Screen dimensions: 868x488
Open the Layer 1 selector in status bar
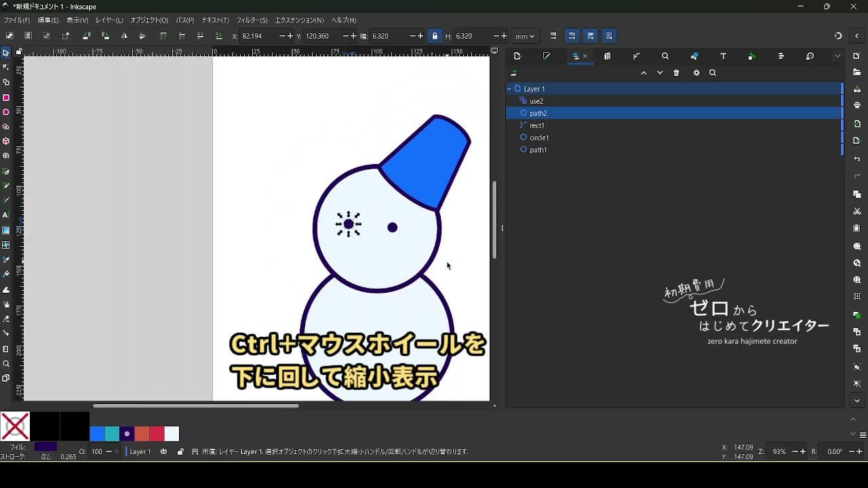[x=140, y=451]
